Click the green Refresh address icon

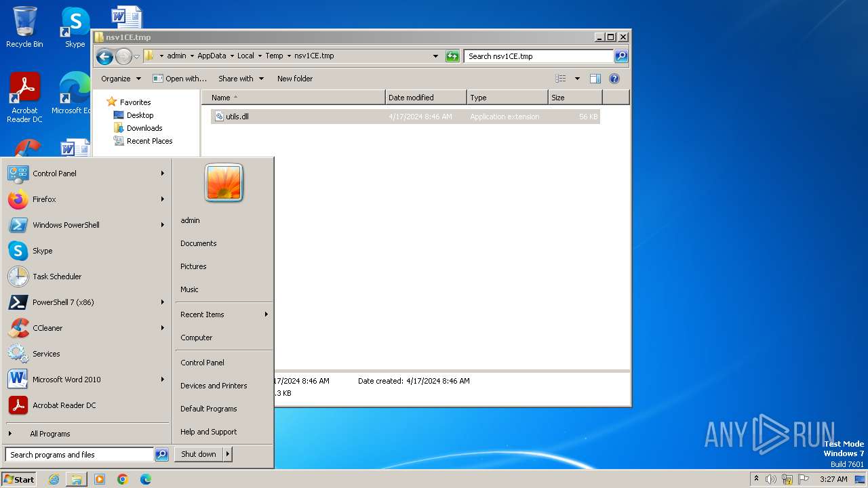pyautogui.click(x=452, y=56)
